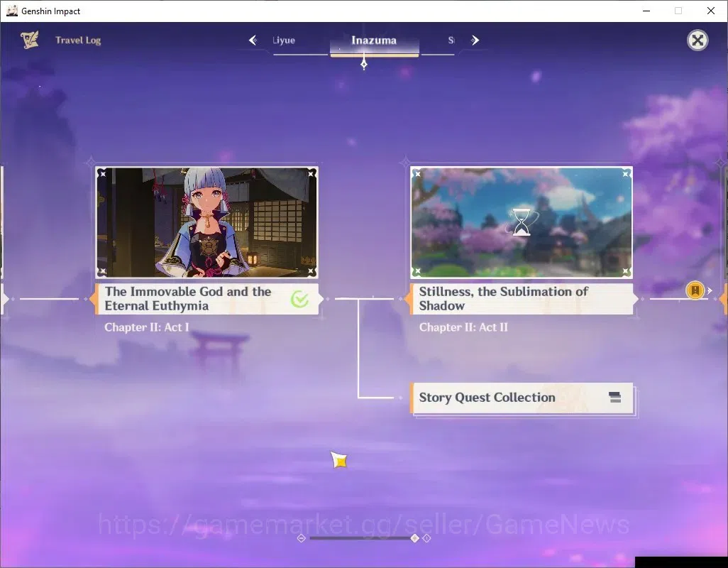Close the Travel Log with the X button
This screenshot has width=728, height=568.
coord(697,40)
